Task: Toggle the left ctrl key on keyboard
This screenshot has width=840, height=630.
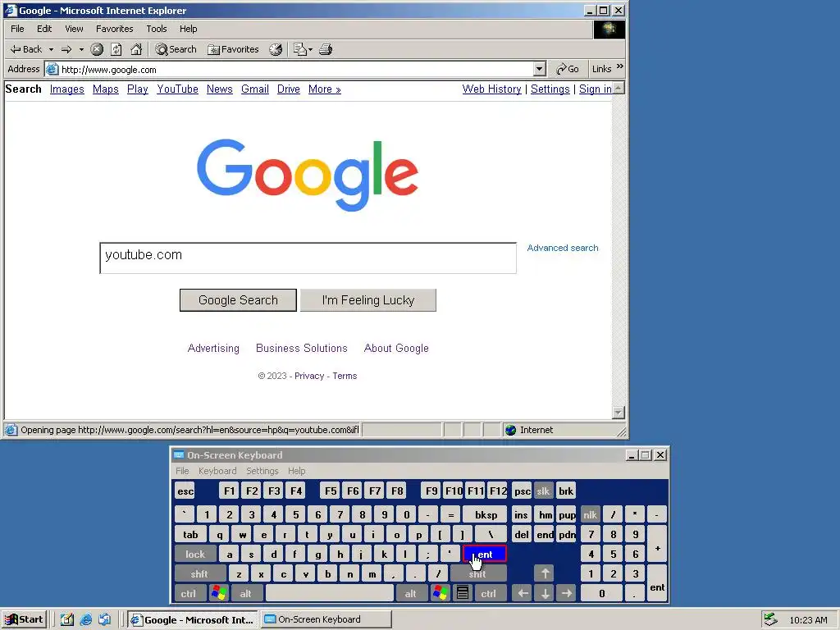Action: [189, 594]
